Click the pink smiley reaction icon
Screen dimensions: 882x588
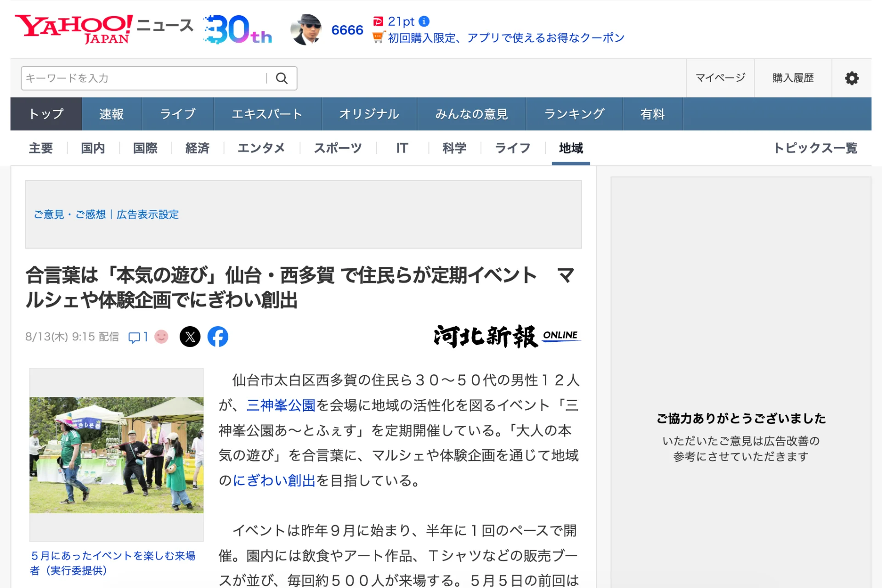161,337
